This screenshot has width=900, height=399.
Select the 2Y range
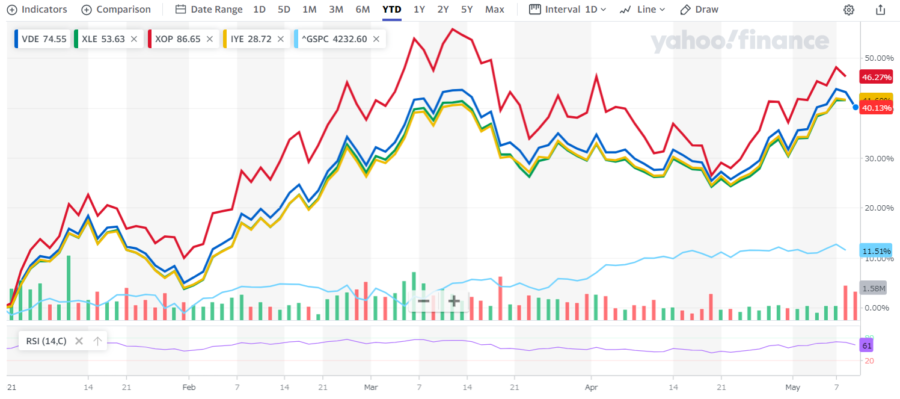443,10
